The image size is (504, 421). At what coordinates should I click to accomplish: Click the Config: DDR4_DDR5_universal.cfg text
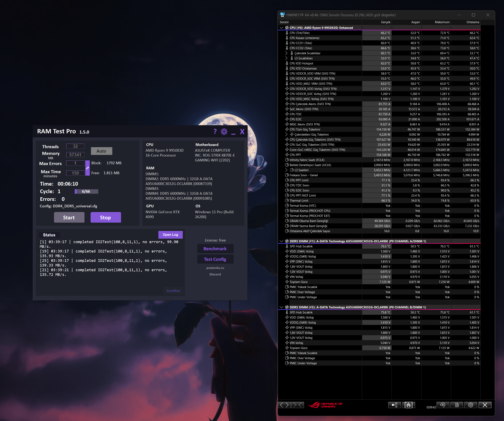coord(68,206)
